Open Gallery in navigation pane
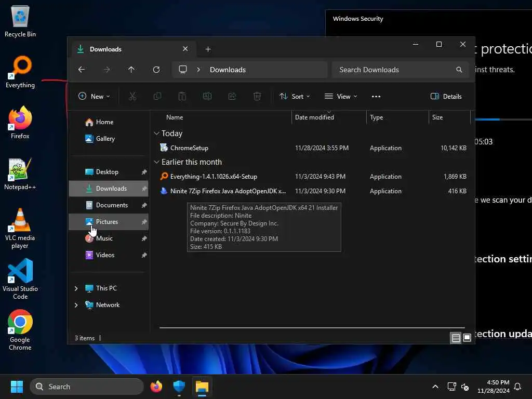532x399 pixels. coord(109,138)
